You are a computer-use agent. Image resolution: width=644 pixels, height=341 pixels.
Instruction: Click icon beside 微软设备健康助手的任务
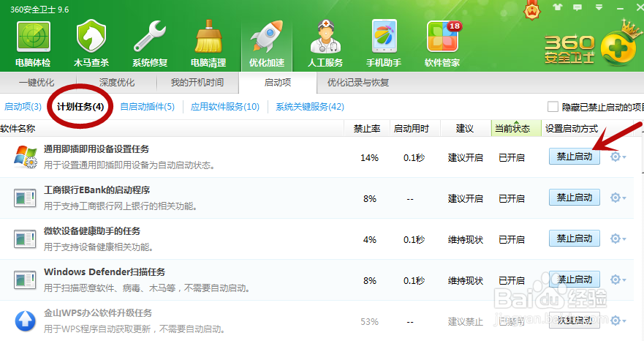25,239
